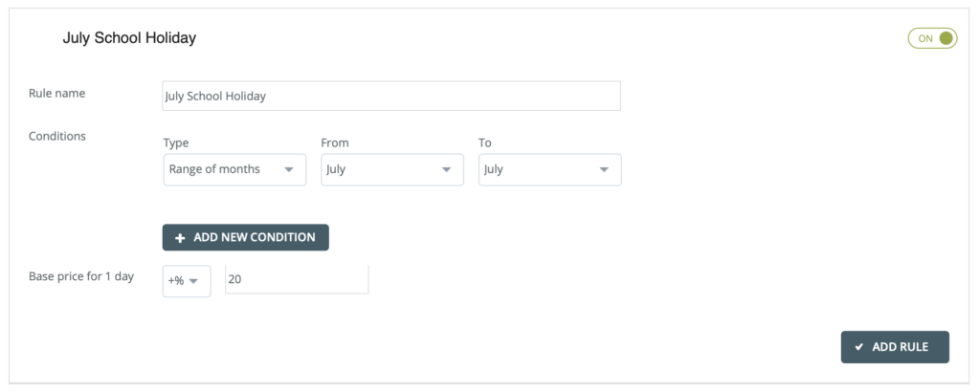Click the Base price for 1 day label
The image size is (980, 391).
(82, 277)
